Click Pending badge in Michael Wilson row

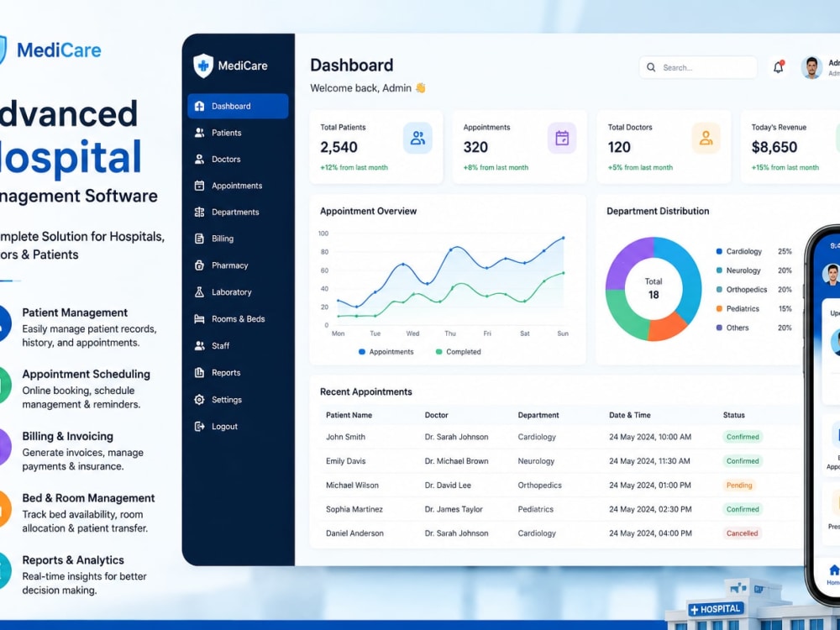739,486
